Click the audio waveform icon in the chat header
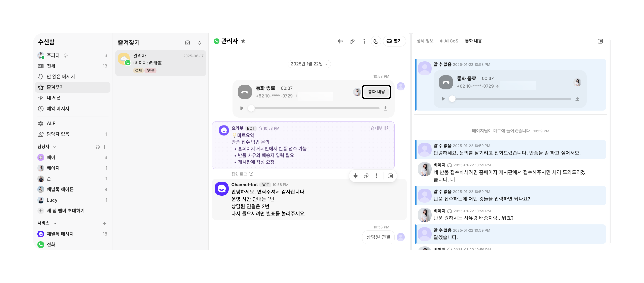This screenshot has height=283, width=644. pyautogui.click(x=340, y=41)
